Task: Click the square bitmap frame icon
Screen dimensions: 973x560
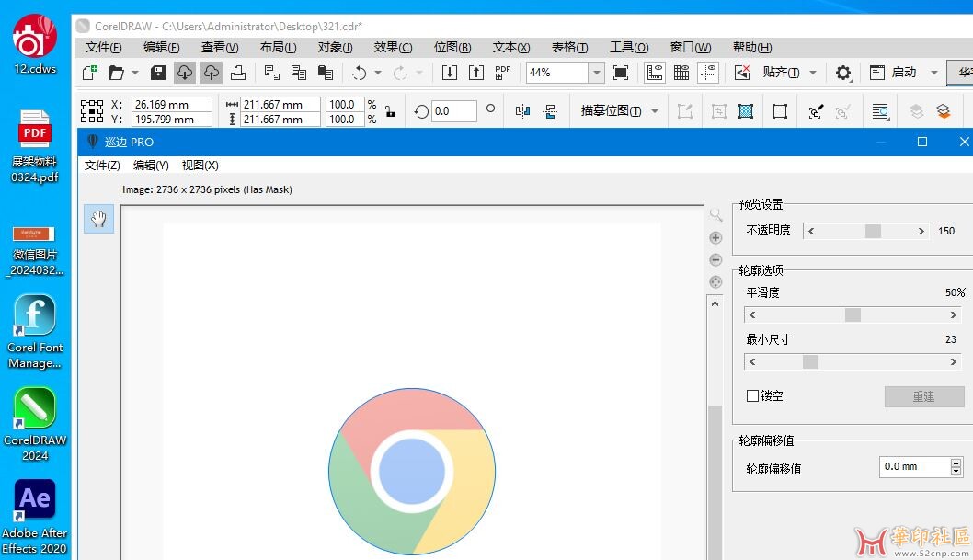Action: click(x=780, y=111)
